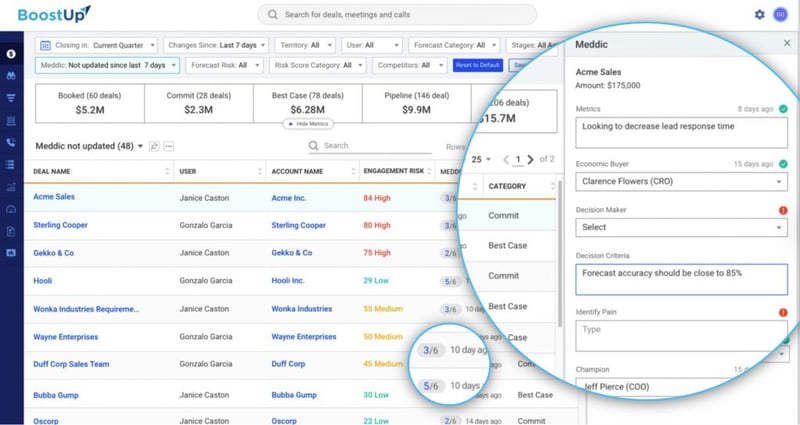Click the Gekko & Co account link

292,253
